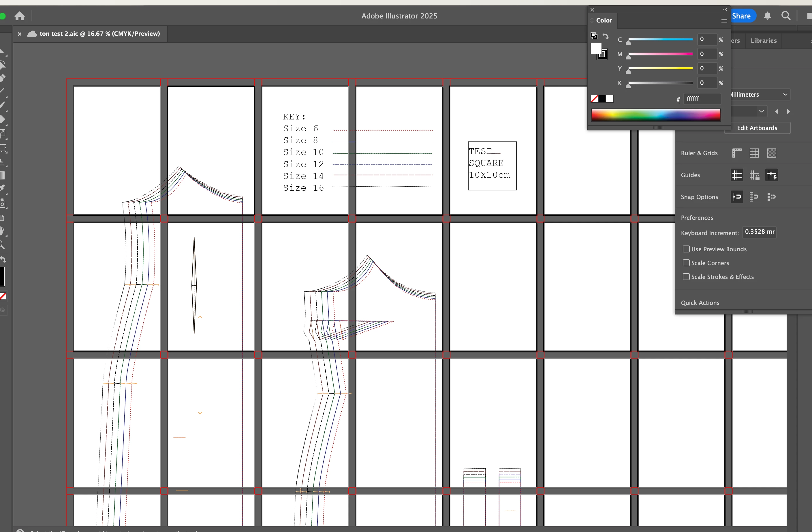Select the ton test 2.aic document tab

99,34
